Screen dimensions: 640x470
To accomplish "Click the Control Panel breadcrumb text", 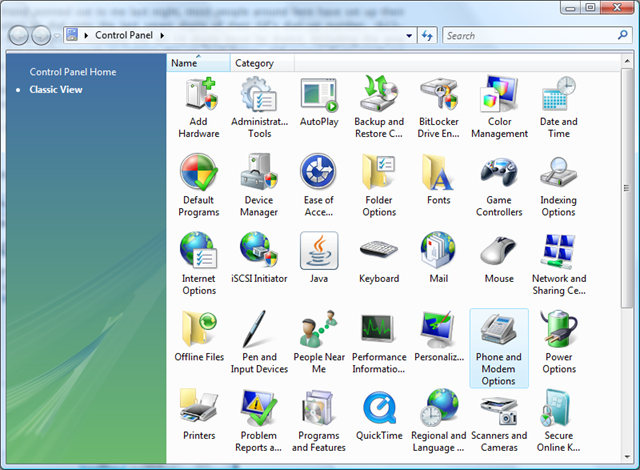I will (124, 35).
